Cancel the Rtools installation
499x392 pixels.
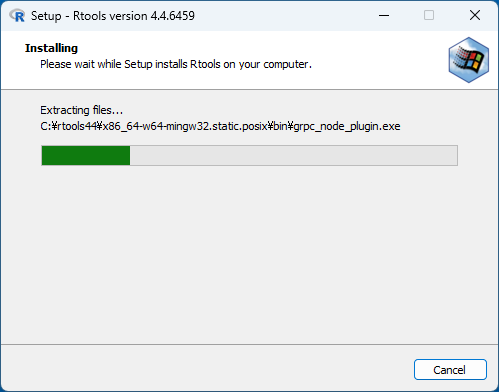click(x=450, y=370)
